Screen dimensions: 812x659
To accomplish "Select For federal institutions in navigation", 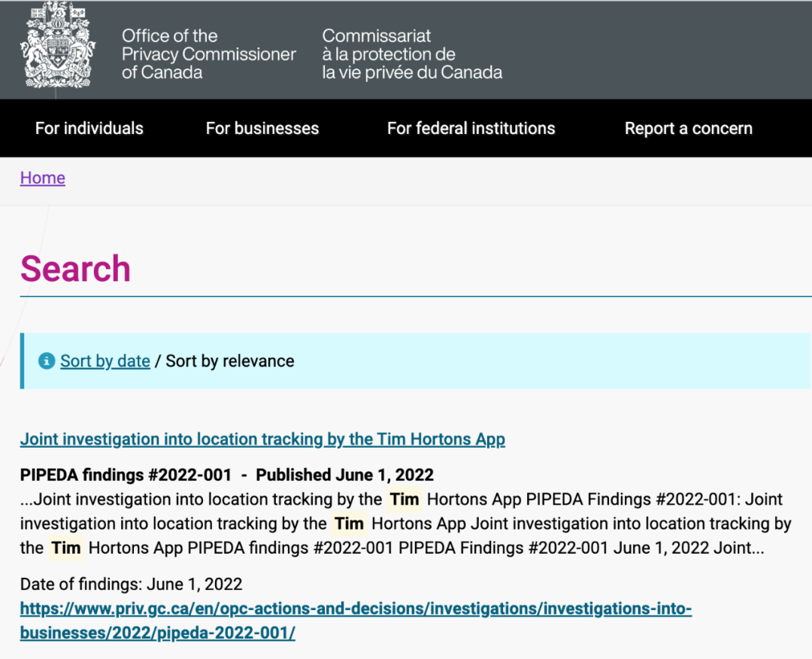I will click(x=471, y=129).
